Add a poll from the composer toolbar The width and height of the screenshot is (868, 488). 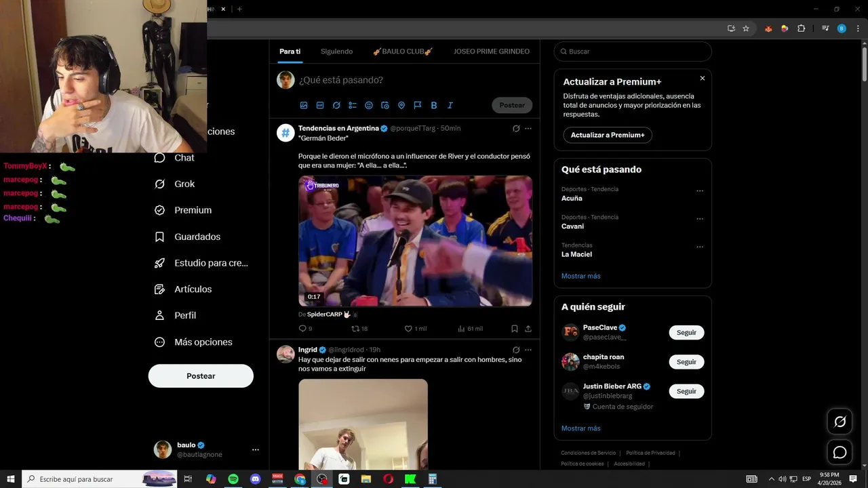[353, 105]
